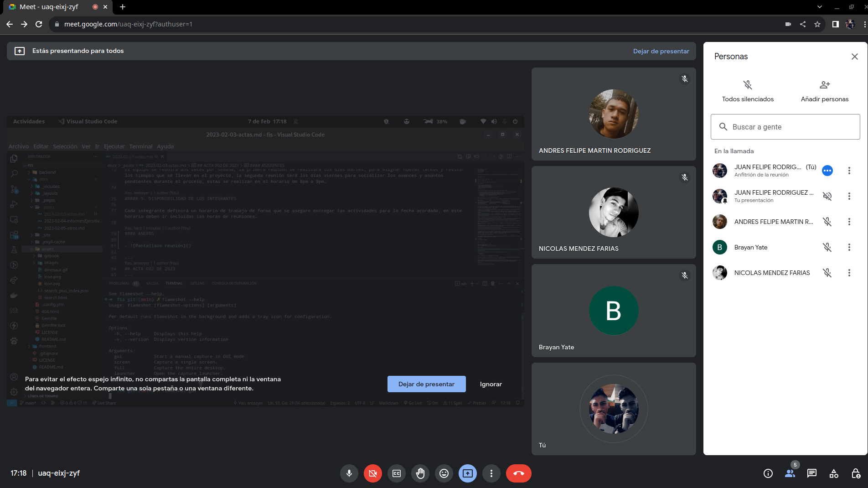
Task: Click muted mic icon for Brayan Yate in list
Action: pos(827,247)
